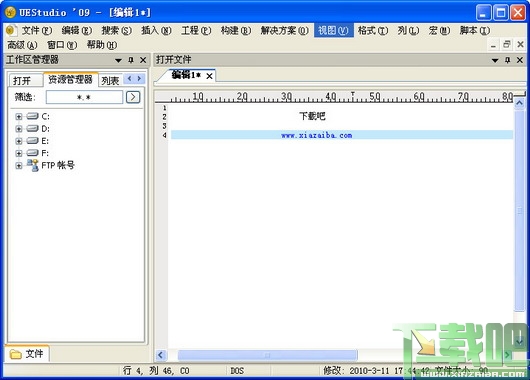Restore the inner document window
The height and width of the screenshot is (380, 530).
pyautogui.click(x=506, y=44)
